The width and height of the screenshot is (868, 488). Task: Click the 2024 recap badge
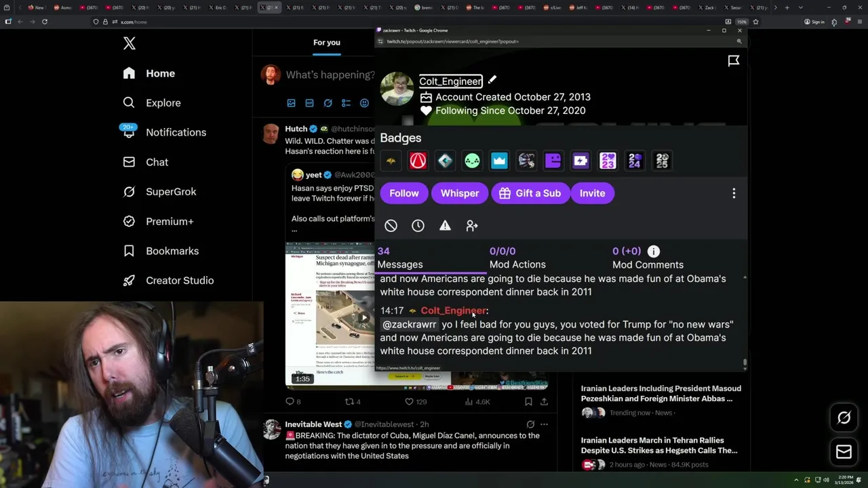pyautogui.click(x=635, y=161)
